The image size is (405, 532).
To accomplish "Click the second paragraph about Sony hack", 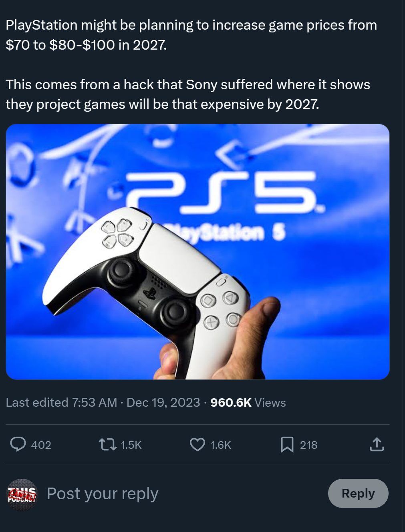I will pos(188,94).
